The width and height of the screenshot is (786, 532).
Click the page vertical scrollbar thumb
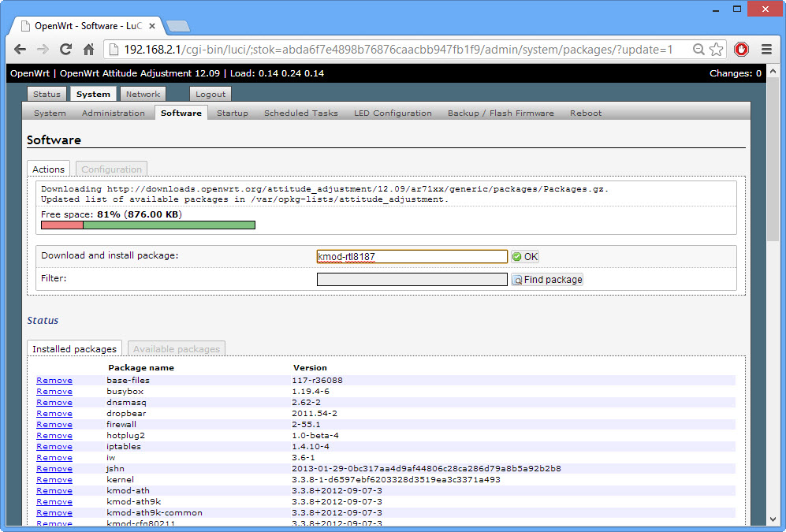[773, 160]
